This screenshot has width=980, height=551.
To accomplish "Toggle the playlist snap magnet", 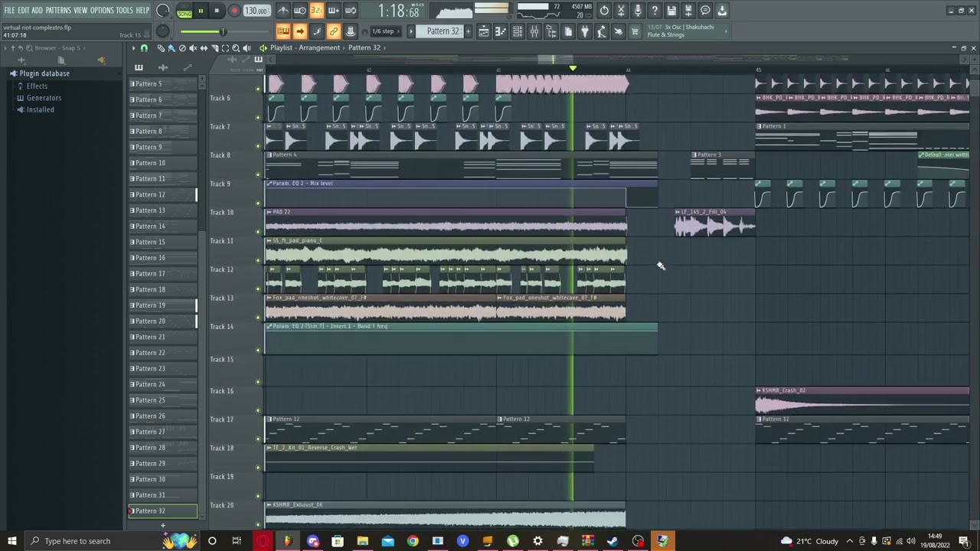I will [144, 47].
